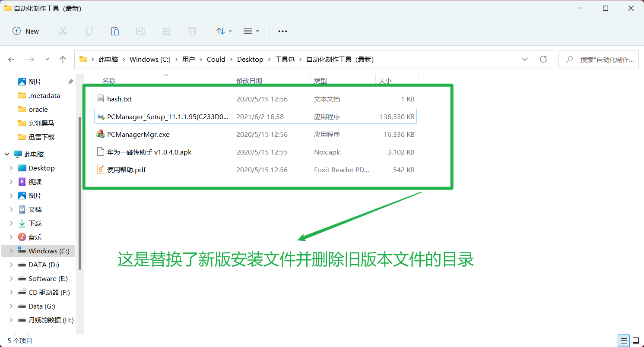Click the PCManagerMgr.exe file icon
The height and width of the screenshot is (347, 644).
click(x=101, y=134)
